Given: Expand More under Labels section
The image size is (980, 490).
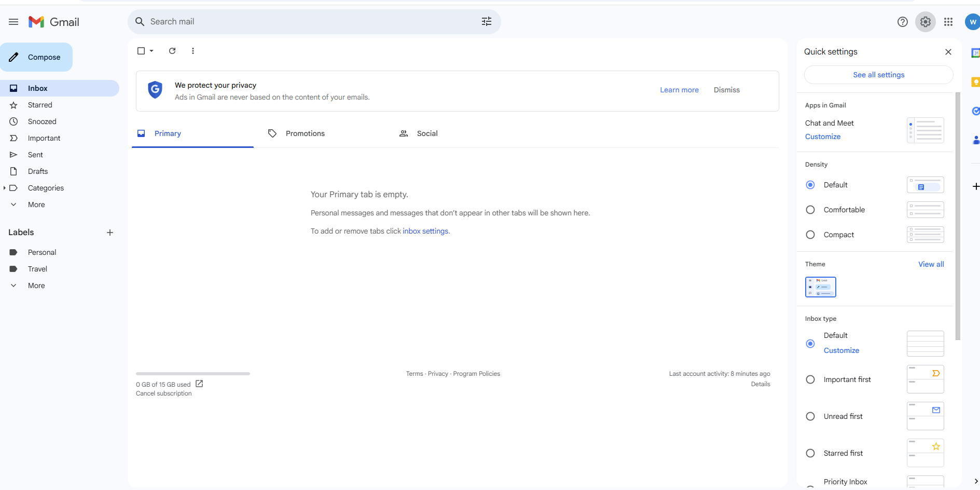Looking at the screenshot, I should click(36, 285).
